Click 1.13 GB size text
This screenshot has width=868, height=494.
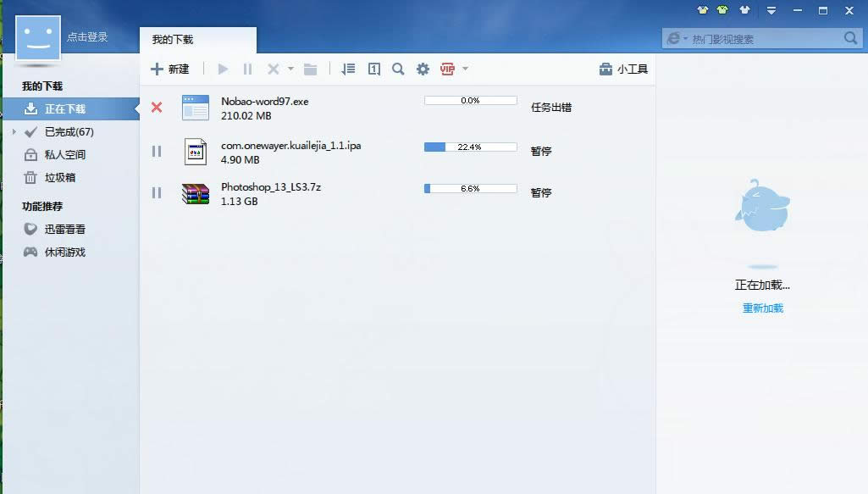239,202
